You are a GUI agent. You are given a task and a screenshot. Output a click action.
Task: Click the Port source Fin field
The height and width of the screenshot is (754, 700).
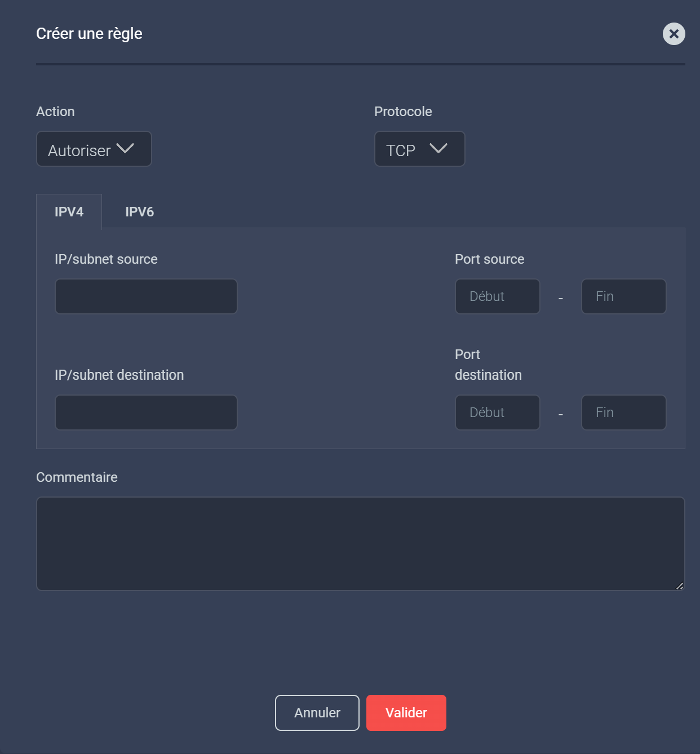[623, 296]
